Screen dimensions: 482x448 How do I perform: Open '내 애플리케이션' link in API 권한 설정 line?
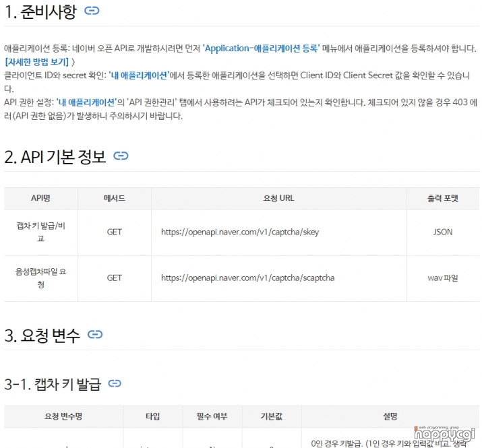[87, 102]
